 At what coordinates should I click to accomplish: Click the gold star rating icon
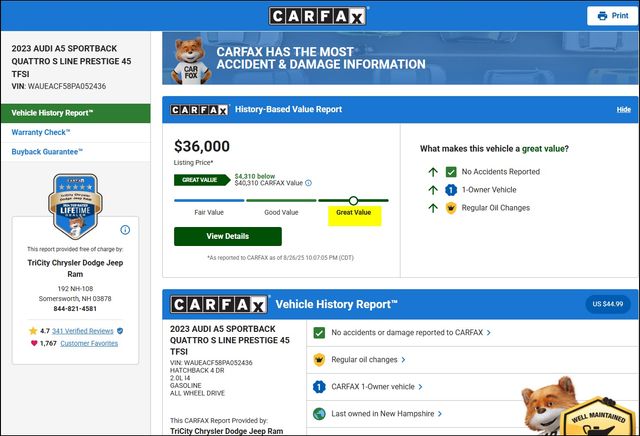tap(33, 331)
